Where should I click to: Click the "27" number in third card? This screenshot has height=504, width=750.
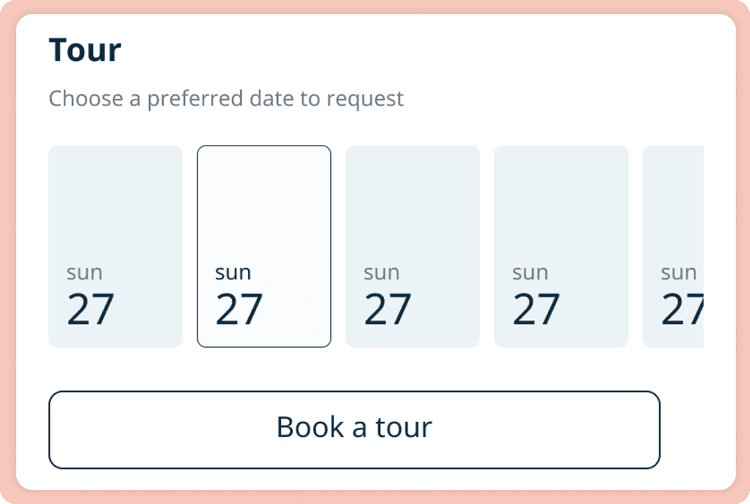388,310
